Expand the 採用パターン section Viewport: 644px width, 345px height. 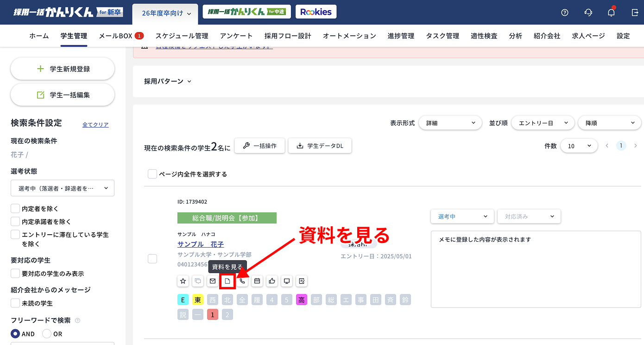(x=168, y=81)
